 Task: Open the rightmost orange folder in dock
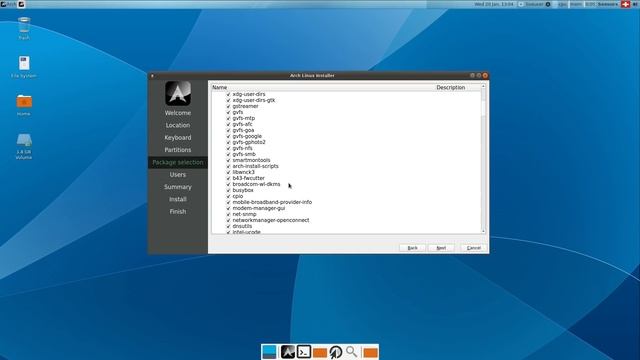coord(370,352)
